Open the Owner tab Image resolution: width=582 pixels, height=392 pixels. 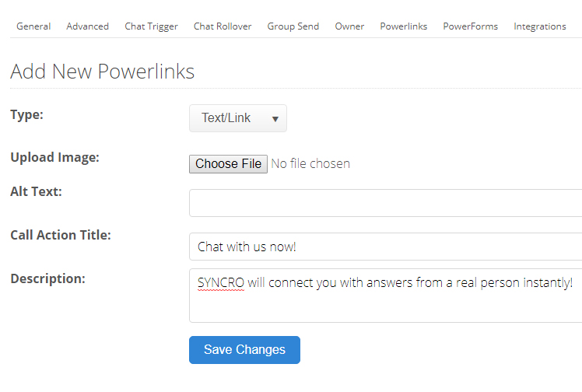point(349,26)
